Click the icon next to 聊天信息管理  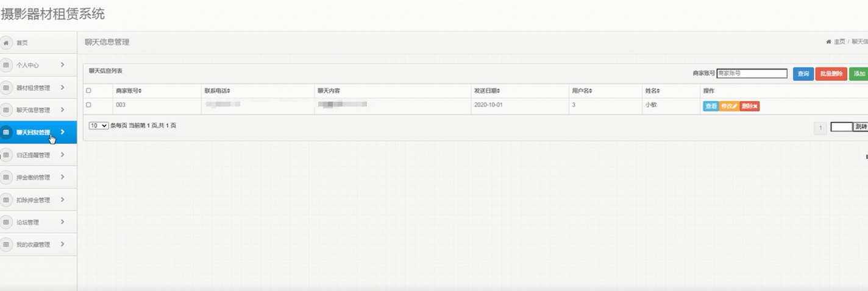point(6,110)
